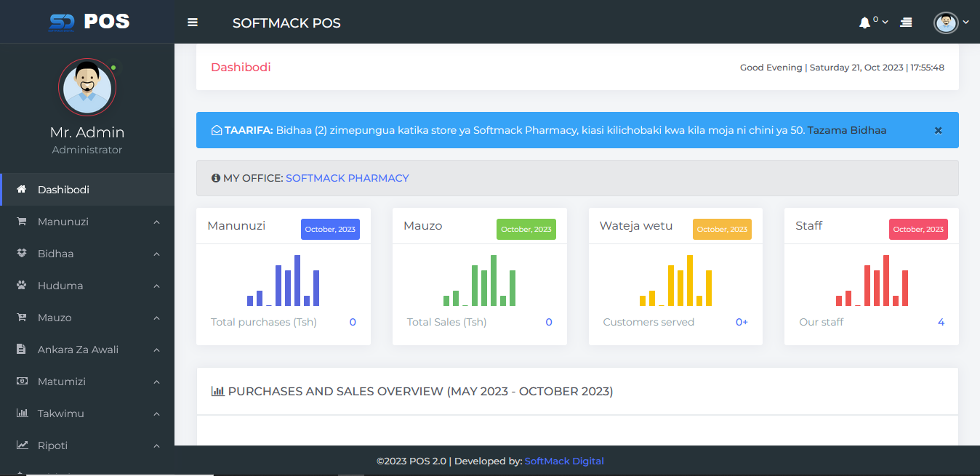Click the Manunuzi shopping cart icon
Image resolution: width=980 pixels, height=476 pixels.
(21, 222)
